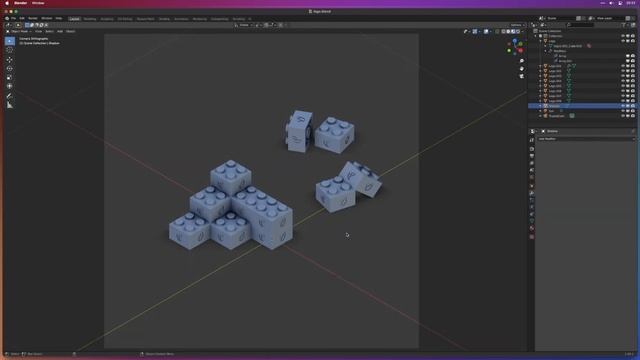Image resolution: width=640 pixels, height=360 pixels.
Task: Expand the highlighted row's disclosure triangle
Action: [x=540, y=106]
